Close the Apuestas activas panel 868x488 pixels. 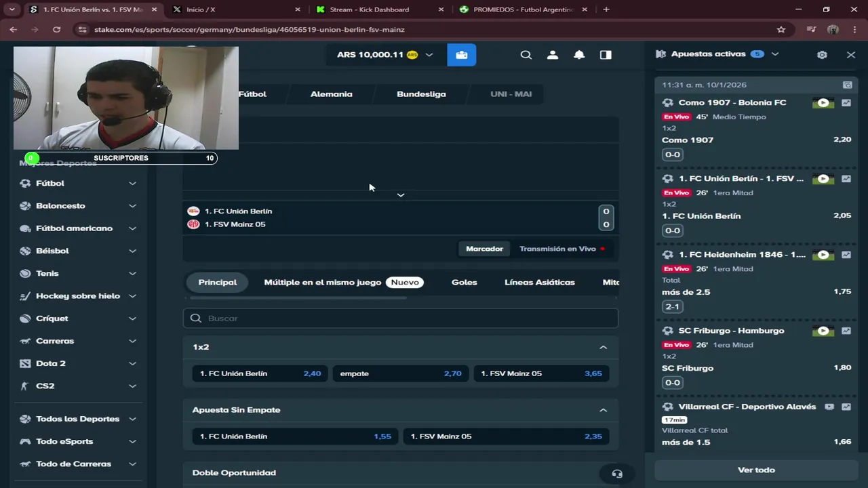coord(851,55)
